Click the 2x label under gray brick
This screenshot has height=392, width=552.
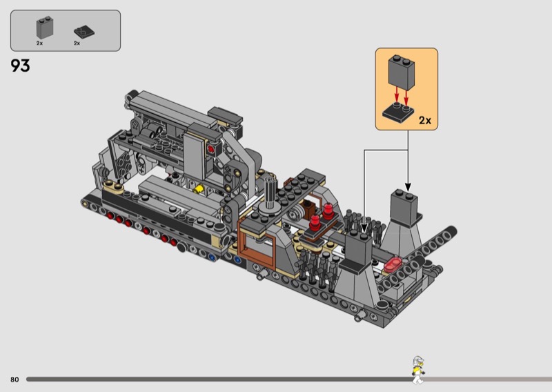tap(40, 43)
